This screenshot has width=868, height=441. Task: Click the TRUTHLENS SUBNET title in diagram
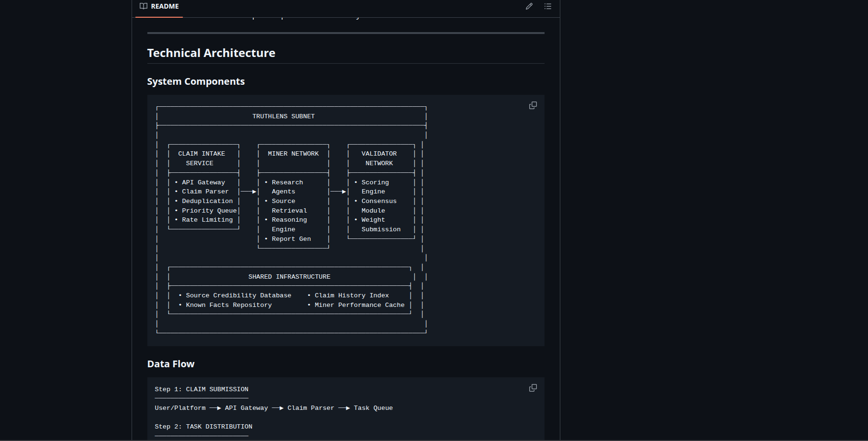point(283,116)
